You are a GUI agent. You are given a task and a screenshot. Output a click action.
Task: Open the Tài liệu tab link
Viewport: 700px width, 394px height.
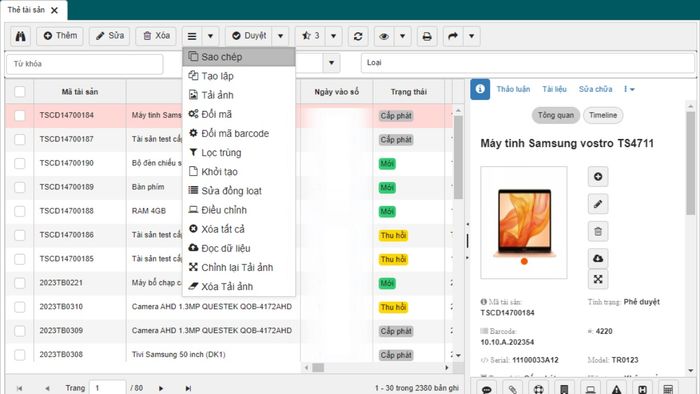(x=554, y=89)
